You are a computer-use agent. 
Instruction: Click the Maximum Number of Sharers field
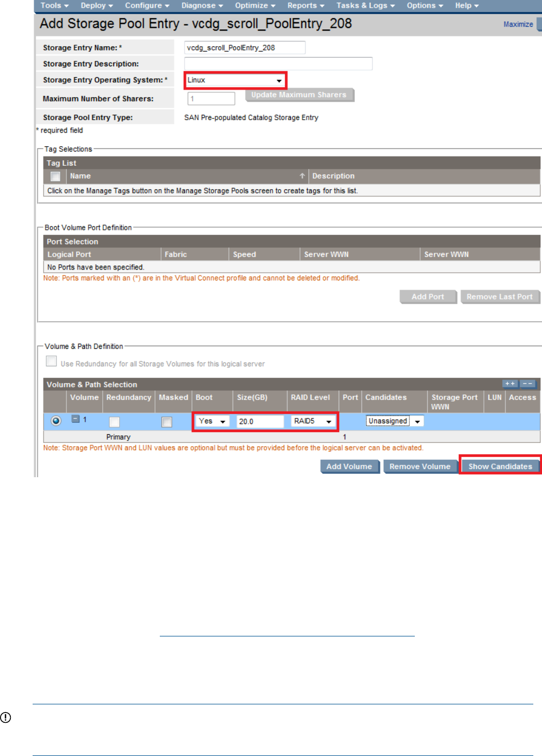tap(211, 98)
